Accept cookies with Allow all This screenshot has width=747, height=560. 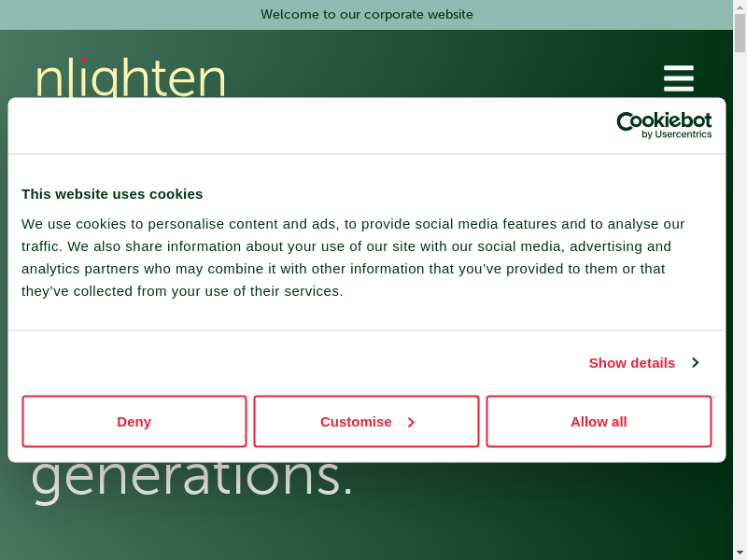point(599,422)
